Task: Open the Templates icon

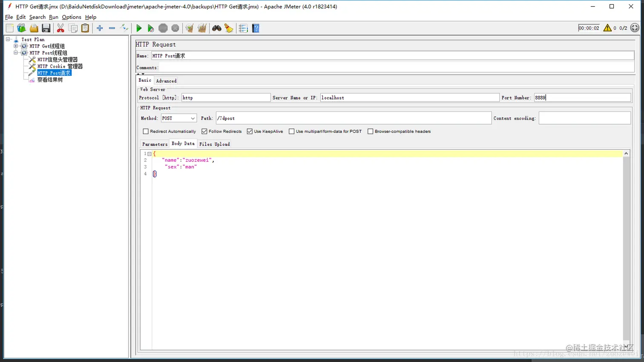Action: pyautogui.click(x=21, y=28)
